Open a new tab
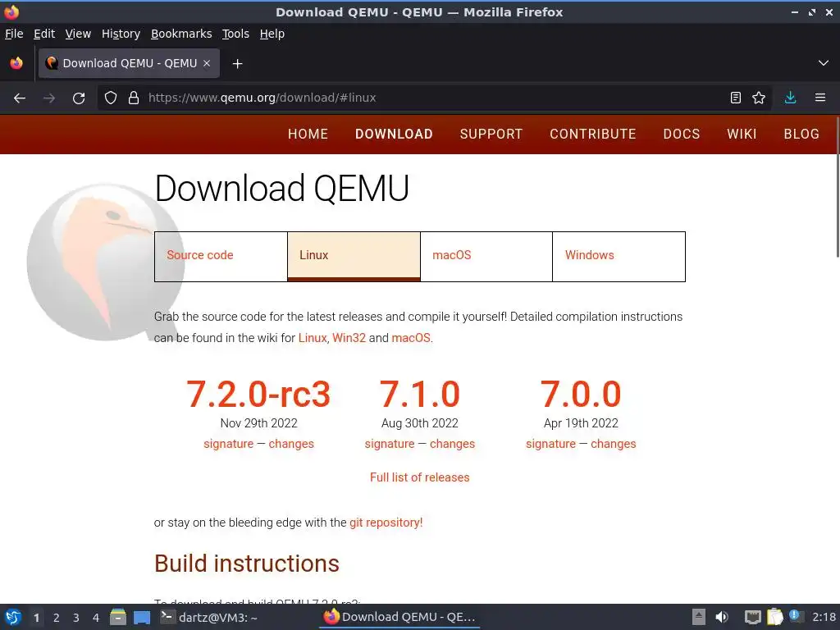The image size is (840, 630). click(237, 64)
